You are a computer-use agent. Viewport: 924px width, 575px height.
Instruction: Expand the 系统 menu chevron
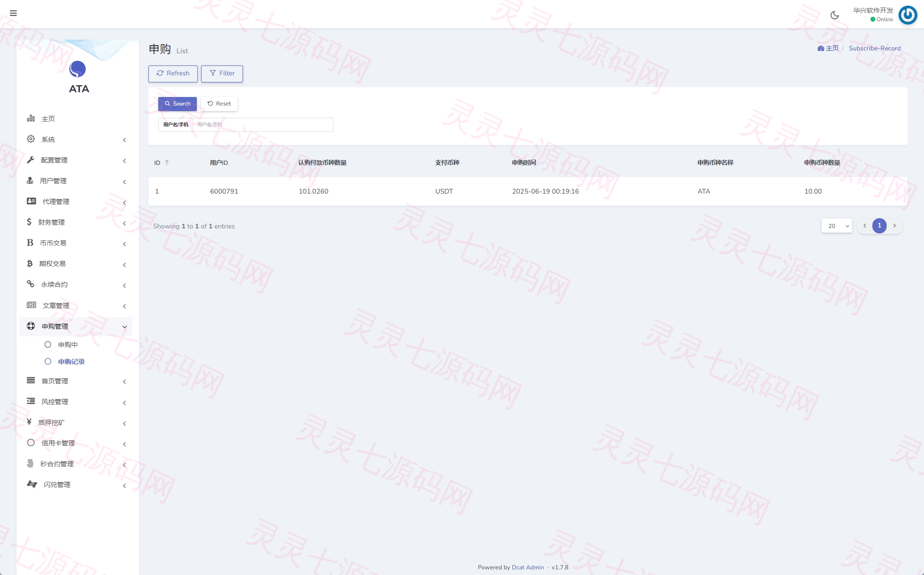coord(124,140)
